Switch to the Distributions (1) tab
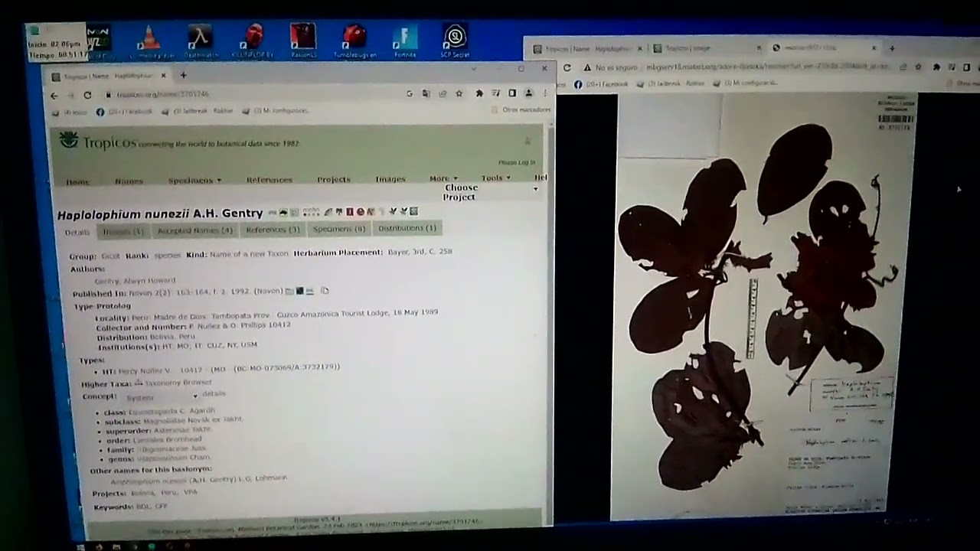The width and height of the screenshot is (980, 551). 407,227
